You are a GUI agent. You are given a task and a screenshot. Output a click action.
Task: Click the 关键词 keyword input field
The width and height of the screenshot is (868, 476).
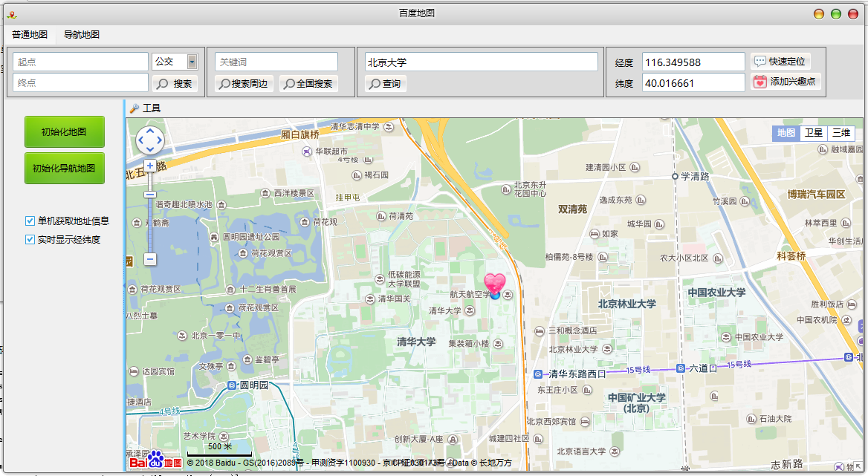[x=276, y=62]
